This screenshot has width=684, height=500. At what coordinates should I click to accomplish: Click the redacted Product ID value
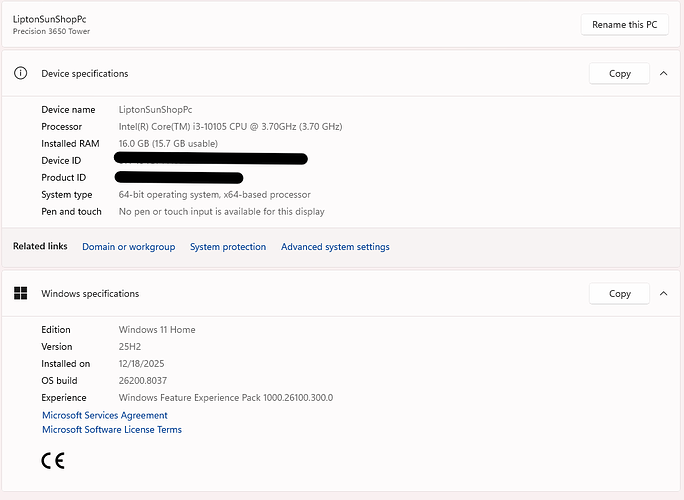pos(179,178)
